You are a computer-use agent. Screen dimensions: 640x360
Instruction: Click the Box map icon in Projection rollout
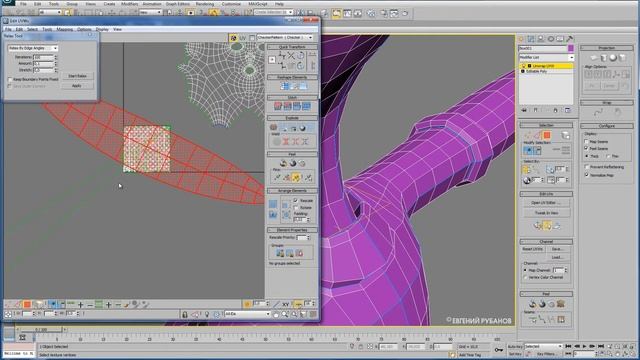click(622, 58)
